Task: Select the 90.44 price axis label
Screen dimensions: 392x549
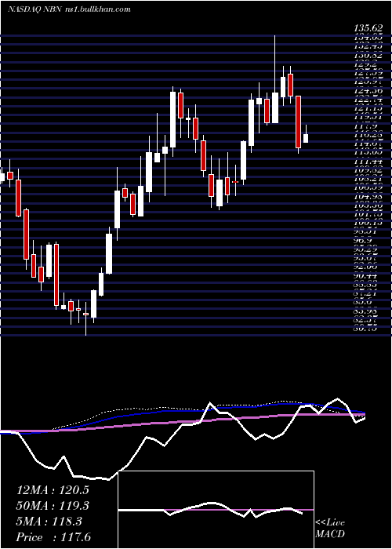Action: coord(367,277)
